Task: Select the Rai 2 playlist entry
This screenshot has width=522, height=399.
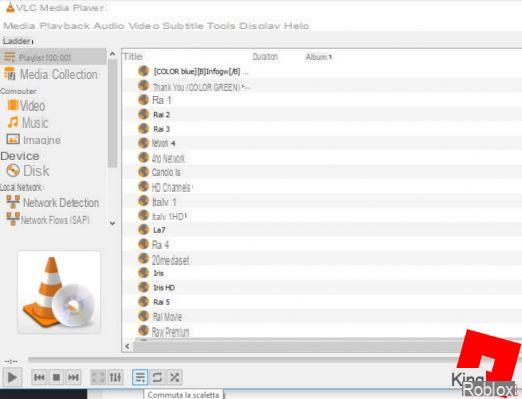Action: (162, 115)
